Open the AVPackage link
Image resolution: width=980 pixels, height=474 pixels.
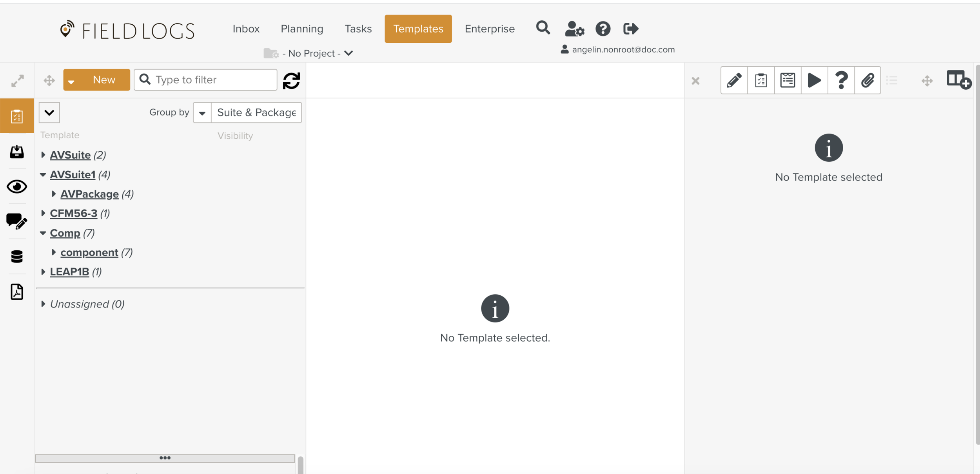tap(89, 194)
